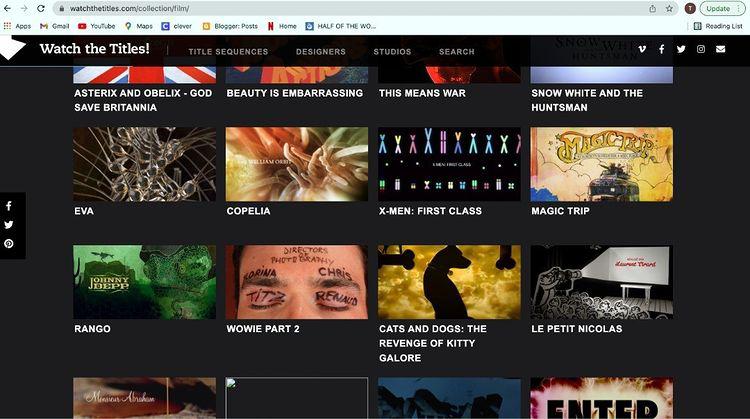Open the Instagram icon in header
Viewport: 750px width, 419px height.
(701, 49)
